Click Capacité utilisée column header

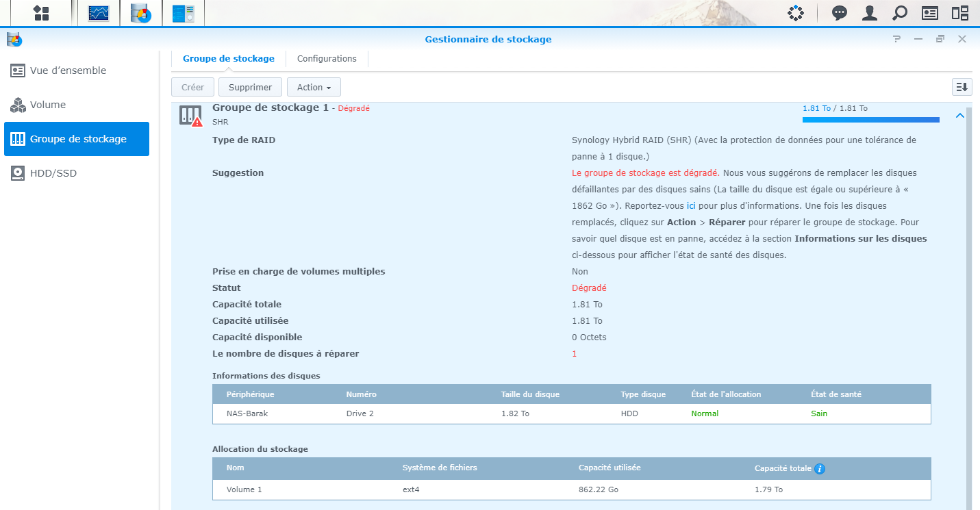610,468
